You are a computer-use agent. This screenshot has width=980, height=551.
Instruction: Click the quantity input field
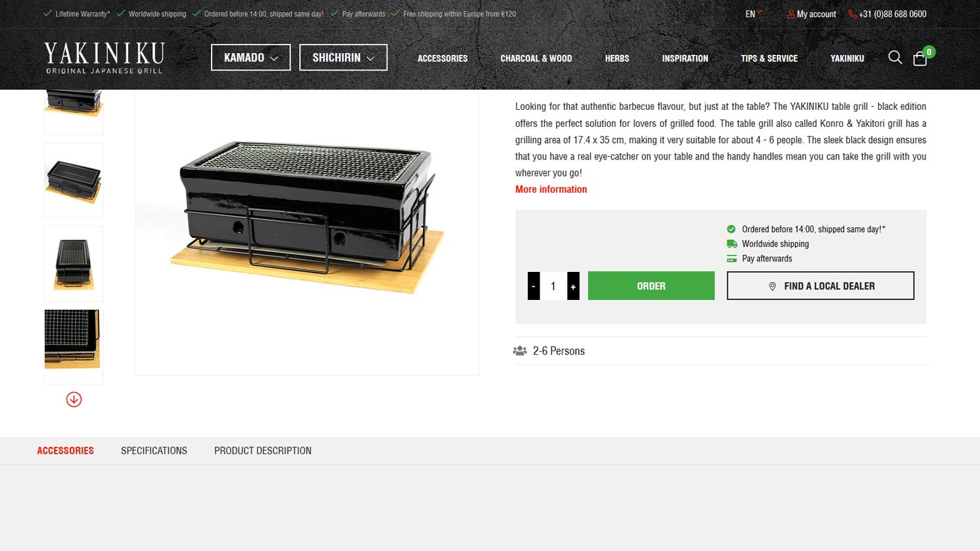click(553, 286)
